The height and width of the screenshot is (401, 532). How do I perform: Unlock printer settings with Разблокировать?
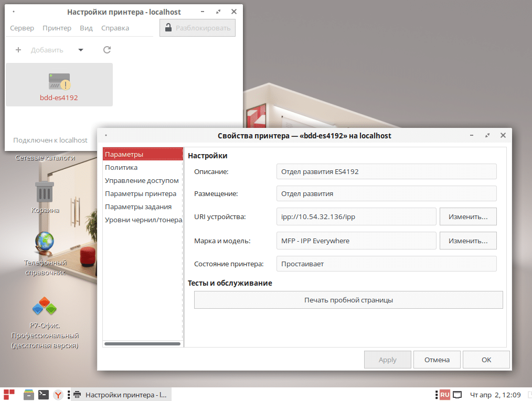(x=197, y=27)
